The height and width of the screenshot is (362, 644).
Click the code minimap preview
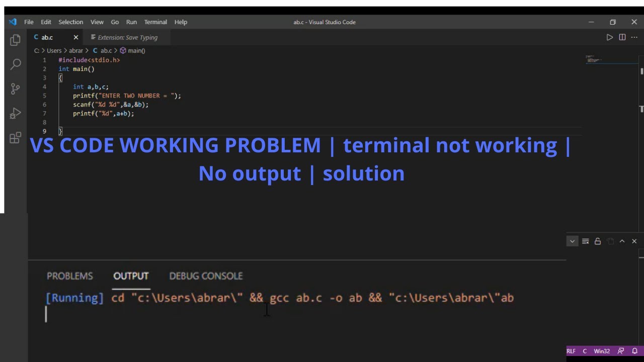(611, 60)
